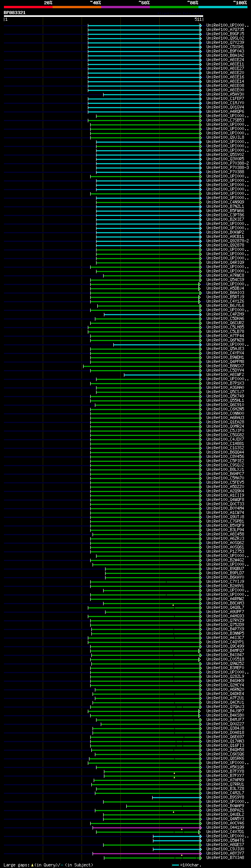251x868 pixels.
Task: Open hit UniRef100_Q5K749
Action: (x=225, y=396)
